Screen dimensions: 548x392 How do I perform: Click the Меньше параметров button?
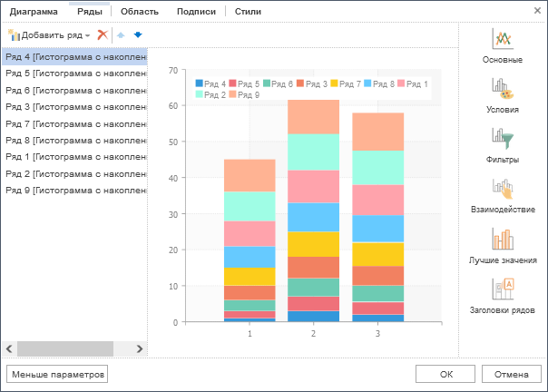pos(58,374)
